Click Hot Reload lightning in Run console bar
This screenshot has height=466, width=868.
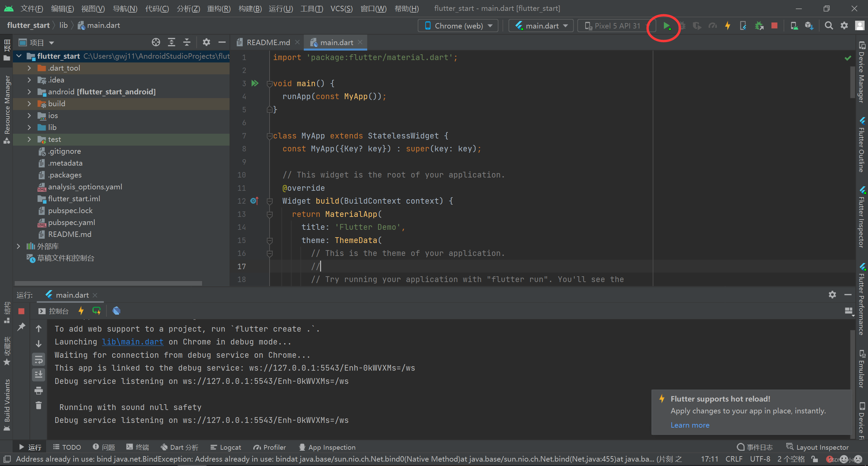click(81, 311)
